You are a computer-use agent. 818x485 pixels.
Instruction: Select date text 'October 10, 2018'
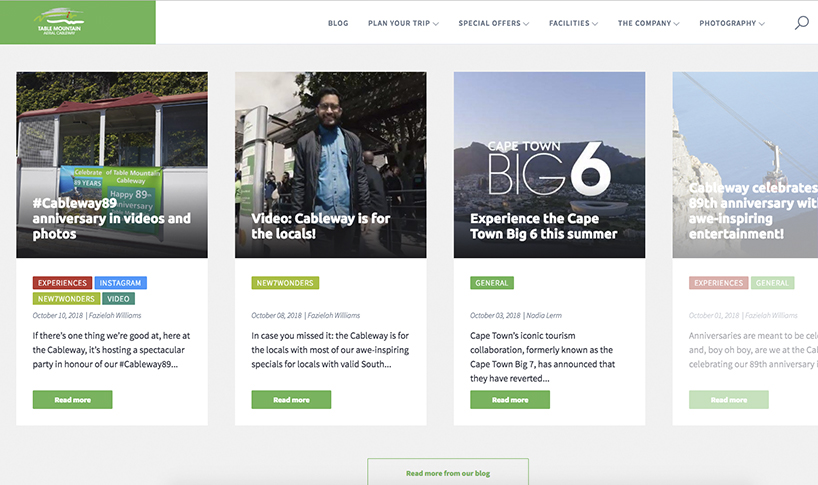pyautogui.click(x=58, y=315)
